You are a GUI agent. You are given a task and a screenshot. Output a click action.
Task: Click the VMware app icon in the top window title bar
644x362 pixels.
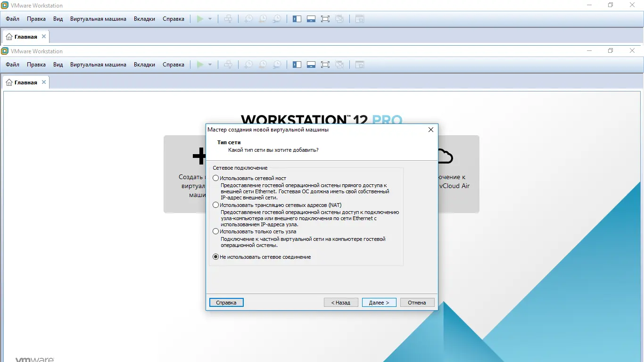tap(5, 5)
